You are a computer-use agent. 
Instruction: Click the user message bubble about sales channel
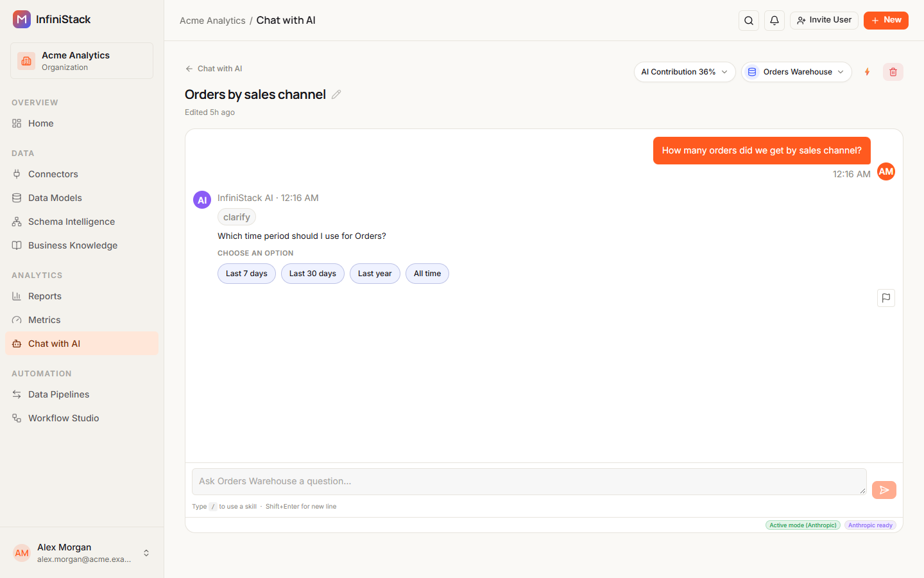762,150
